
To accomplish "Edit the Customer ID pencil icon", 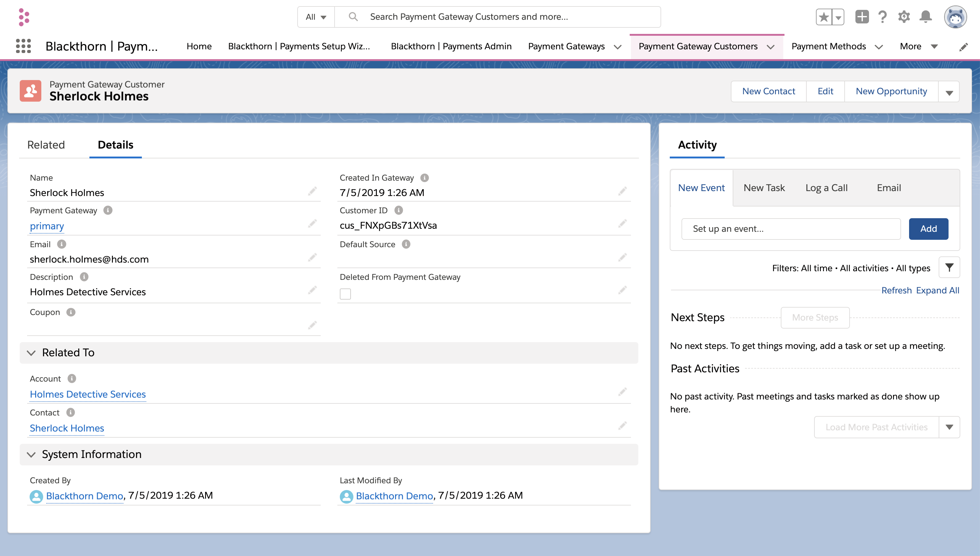I will 622,223.
